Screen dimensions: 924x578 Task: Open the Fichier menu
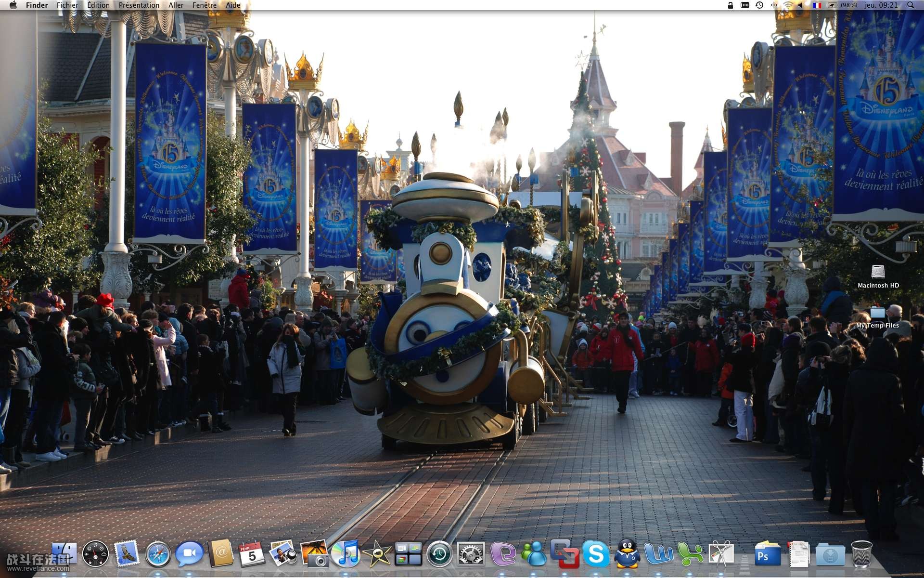(x=67, y=5)
